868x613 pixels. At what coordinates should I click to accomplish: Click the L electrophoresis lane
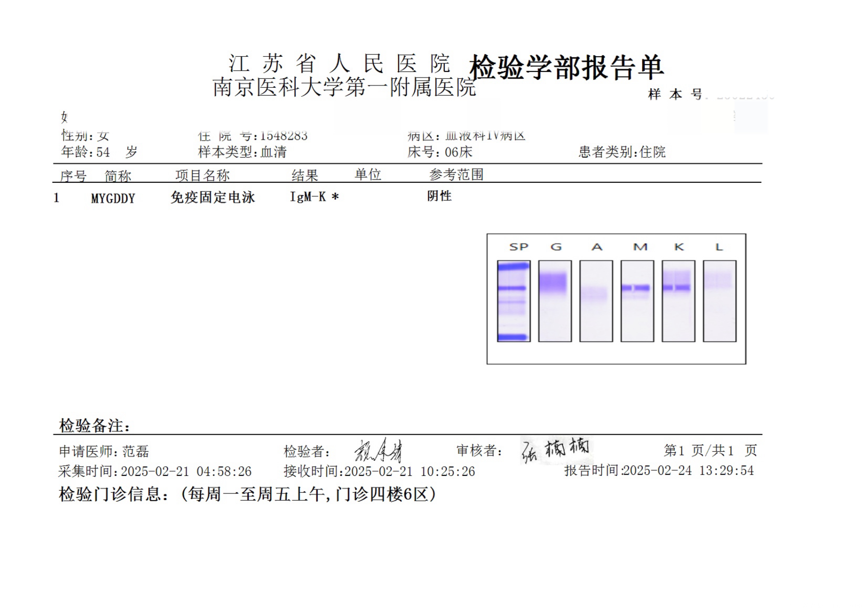pos(720,301)
